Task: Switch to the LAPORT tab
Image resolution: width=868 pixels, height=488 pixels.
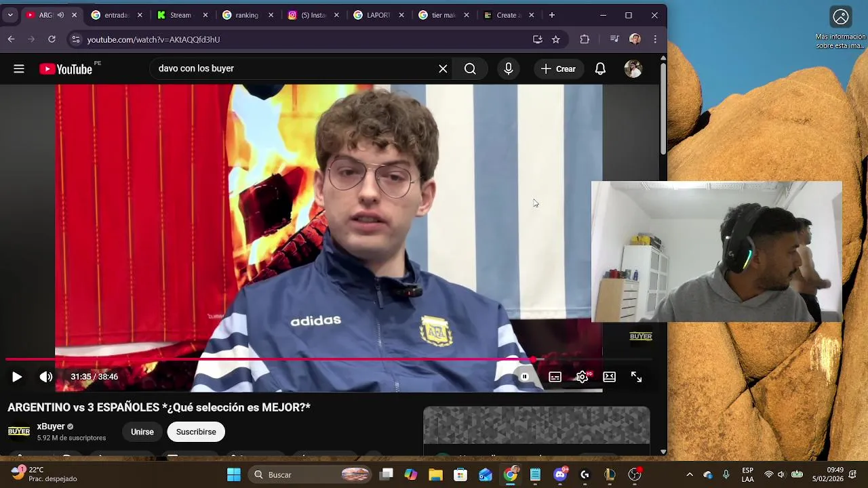Action: tap(378, 15)
